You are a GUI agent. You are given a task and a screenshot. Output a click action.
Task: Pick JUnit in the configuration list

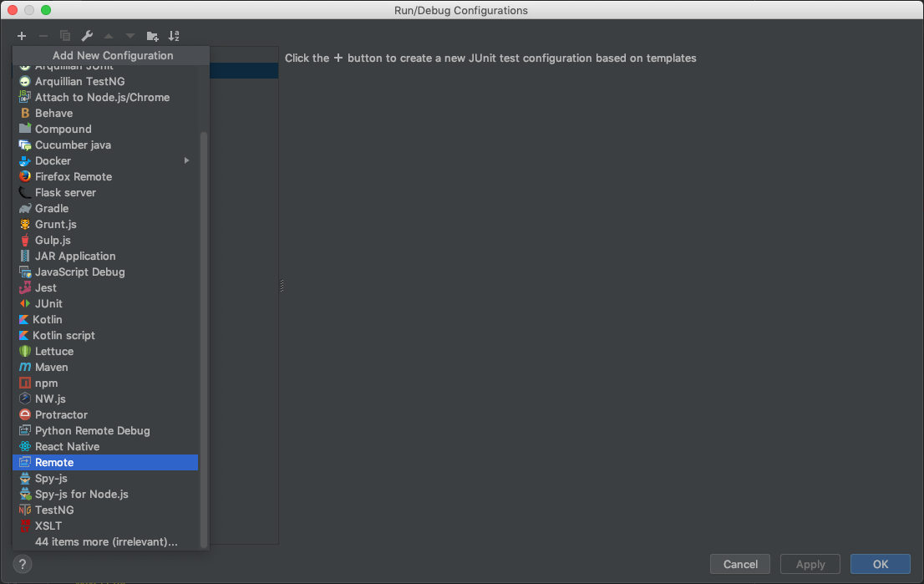(105, 304)
